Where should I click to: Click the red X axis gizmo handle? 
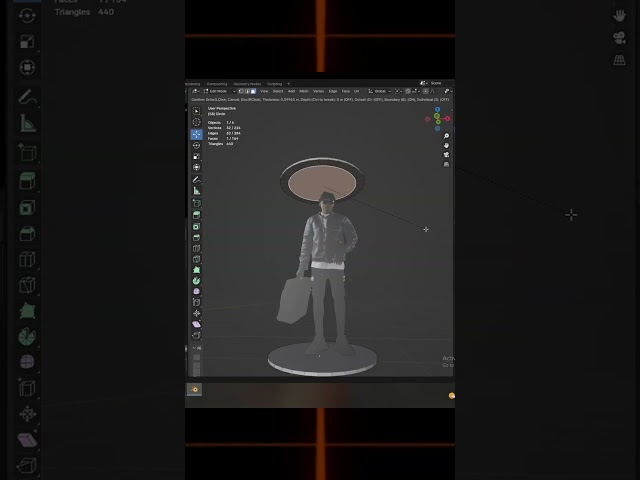pyautogui.click(x=447, y=118)
